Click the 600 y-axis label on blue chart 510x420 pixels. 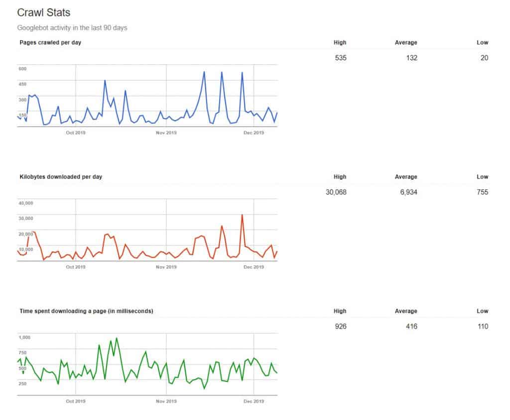(22, 69)
